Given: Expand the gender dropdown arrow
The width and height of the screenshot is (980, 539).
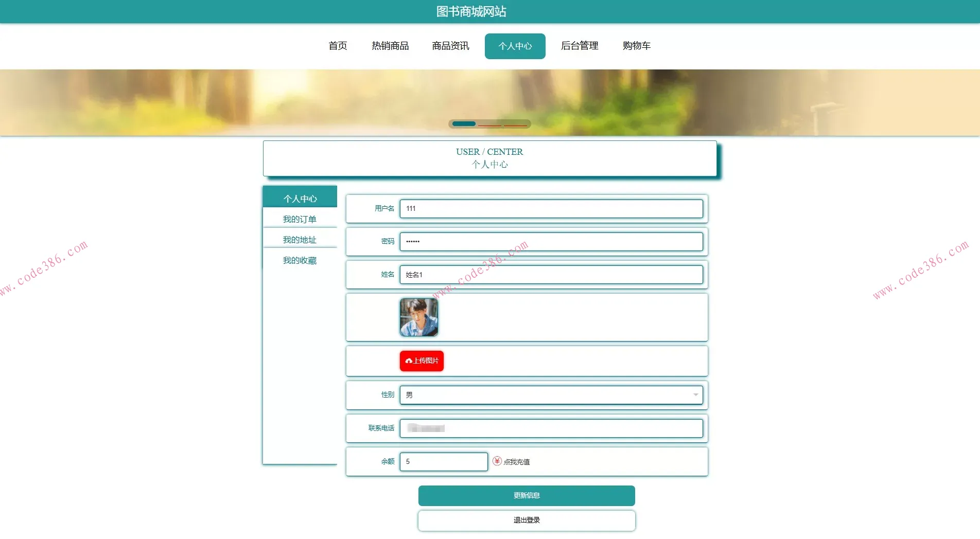Looking at the screenshot, I should [x=695, y=395].
